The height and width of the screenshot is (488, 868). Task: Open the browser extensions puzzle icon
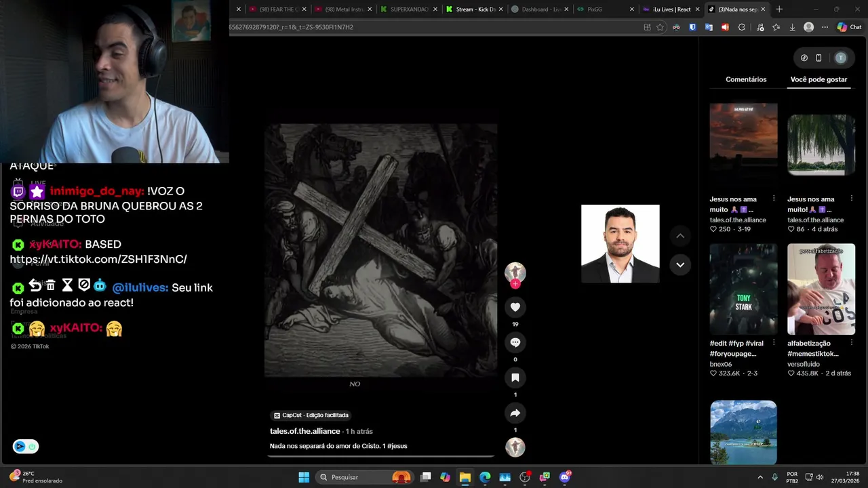pyautogui.click(x=741, y=27)
